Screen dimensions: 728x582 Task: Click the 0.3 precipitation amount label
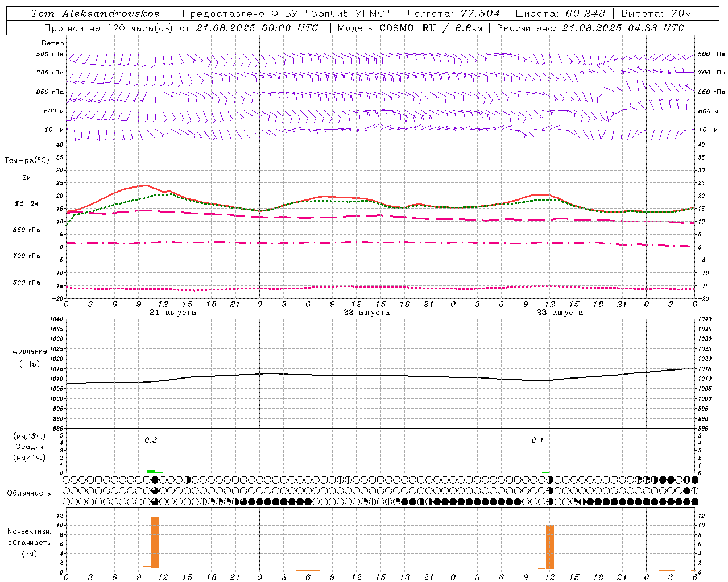151,440
